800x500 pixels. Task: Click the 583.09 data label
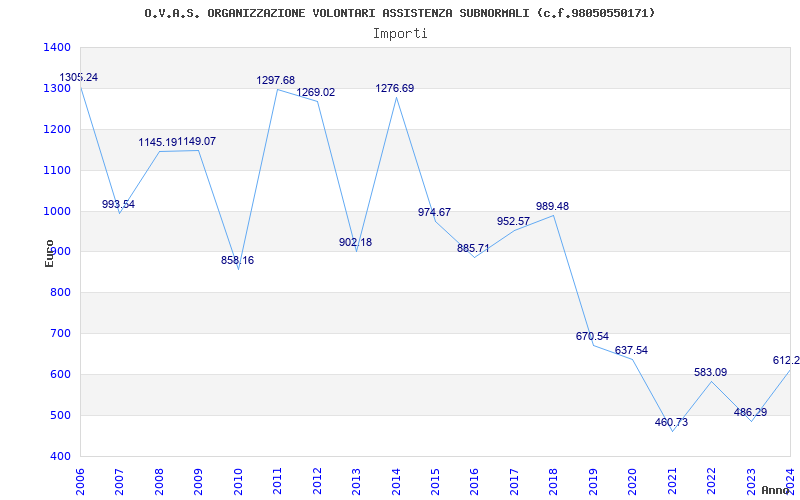coord(710,373)
